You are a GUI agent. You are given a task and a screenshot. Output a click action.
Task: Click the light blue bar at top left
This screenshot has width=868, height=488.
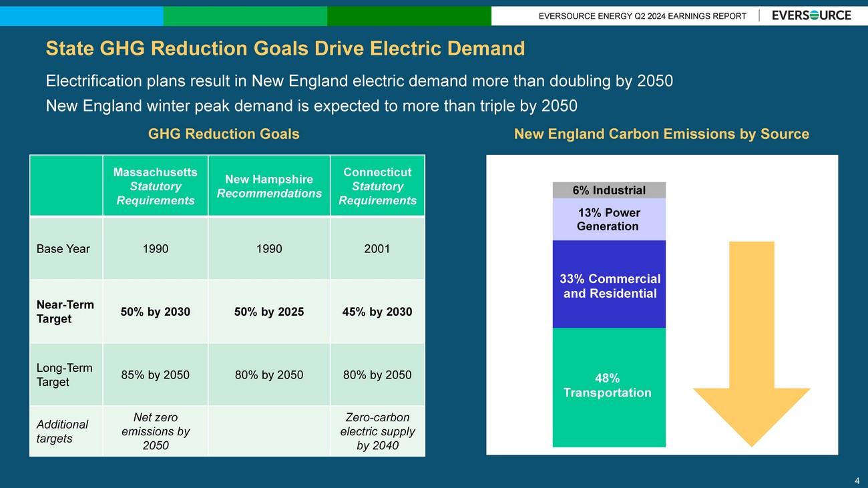81,16
